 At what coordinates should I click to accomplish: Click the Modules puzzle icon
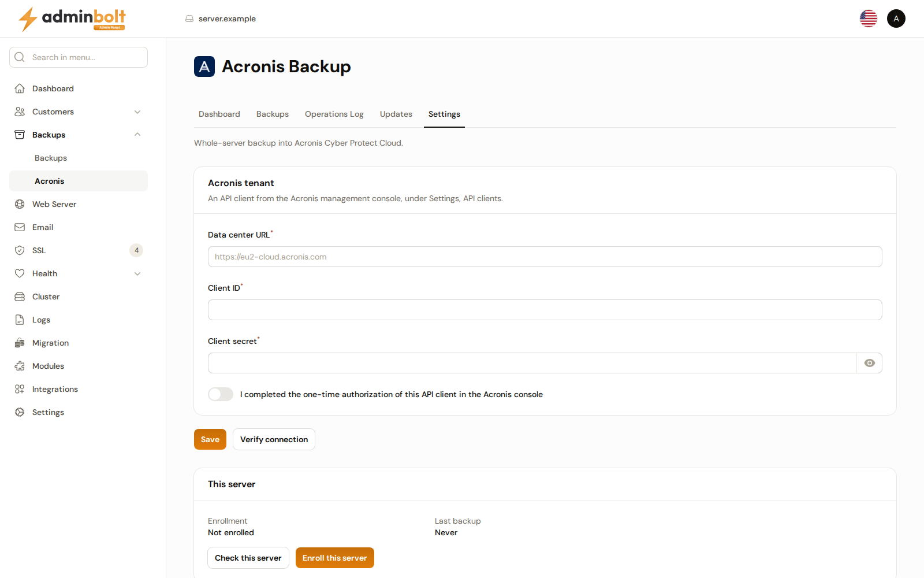pos(20,366)
